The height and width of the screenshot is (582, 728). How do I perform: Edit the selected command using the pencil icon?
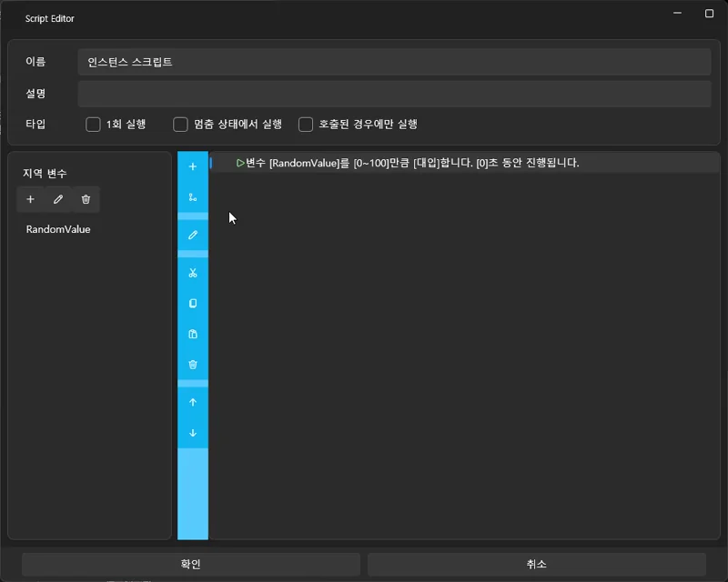click(x=193, y=234)
